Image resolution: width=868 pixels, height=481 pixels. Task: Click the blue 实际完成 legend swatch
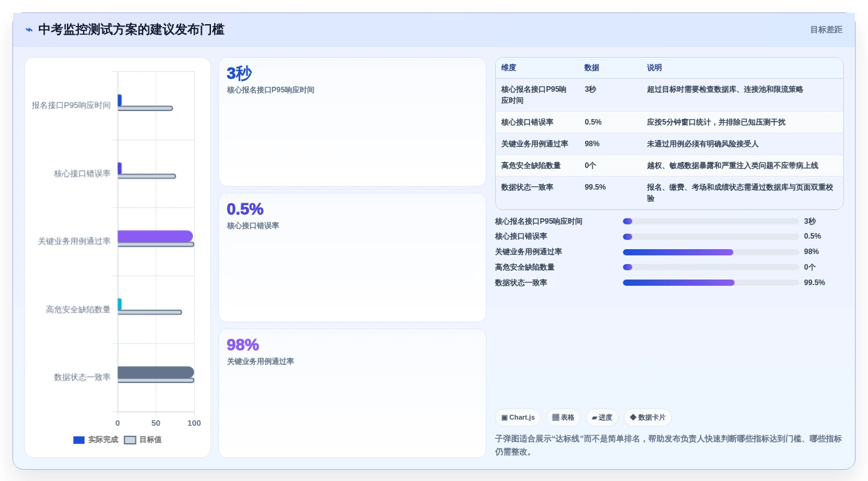tap(79, 440)
